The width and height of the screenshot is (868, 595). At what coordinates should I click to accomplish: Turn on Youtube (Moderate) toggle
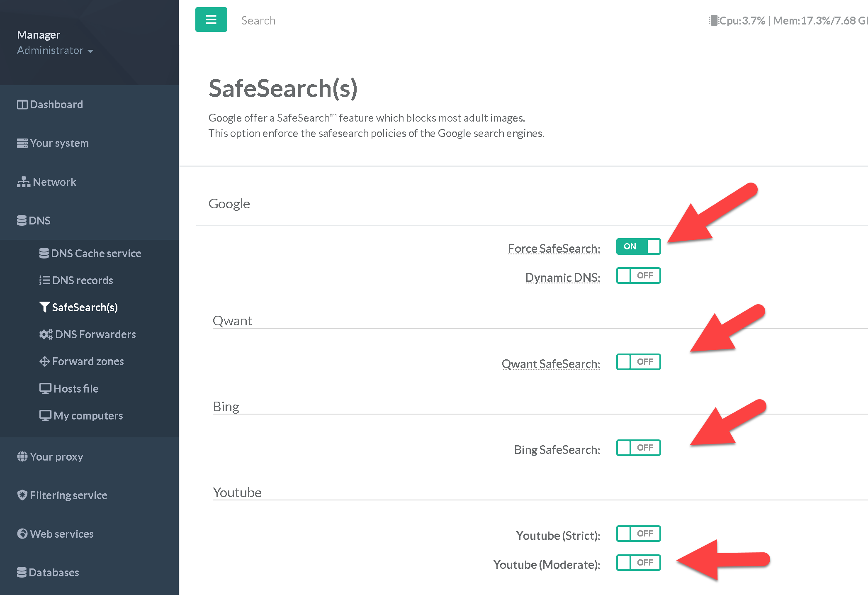point(638,563)
